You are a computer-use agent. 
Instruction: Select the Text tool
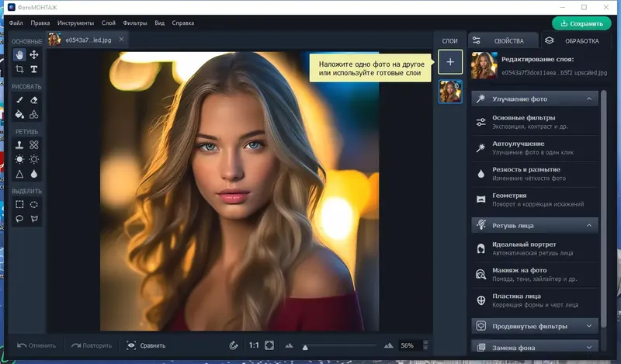tap(34, 69)
